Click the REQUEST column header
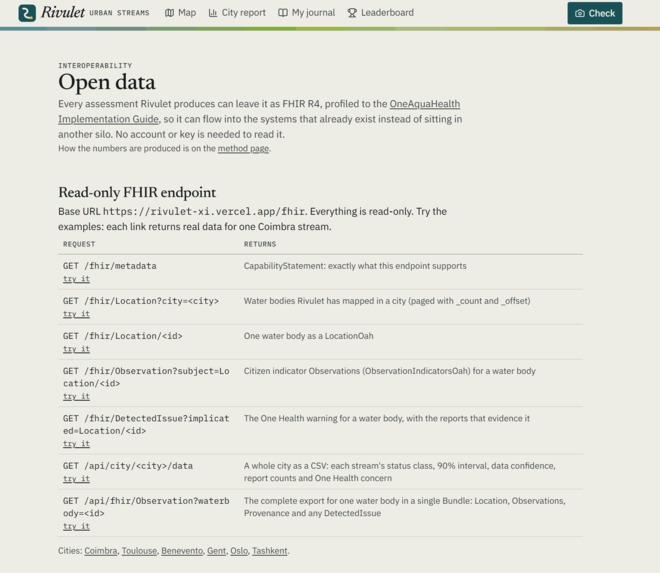The image size is (660, 573). tap(79, 244)
